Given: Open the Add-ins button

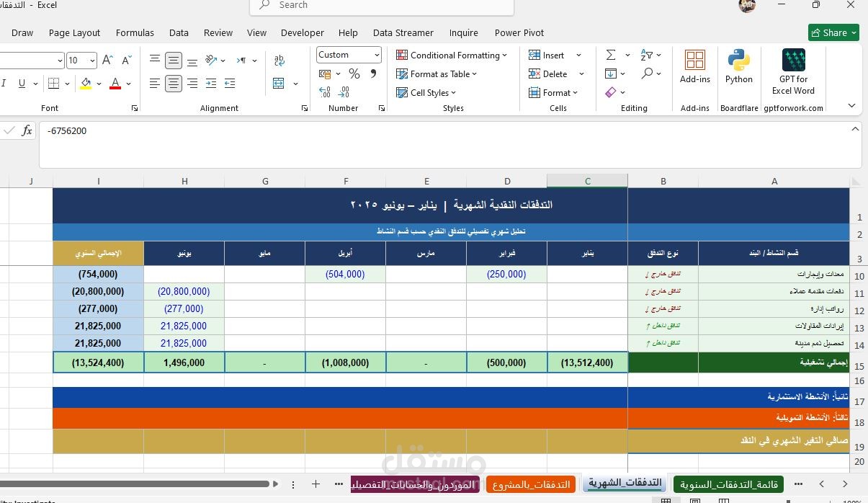Looking at the screenshot, I should pyautogui.click(x=695, y=67).
